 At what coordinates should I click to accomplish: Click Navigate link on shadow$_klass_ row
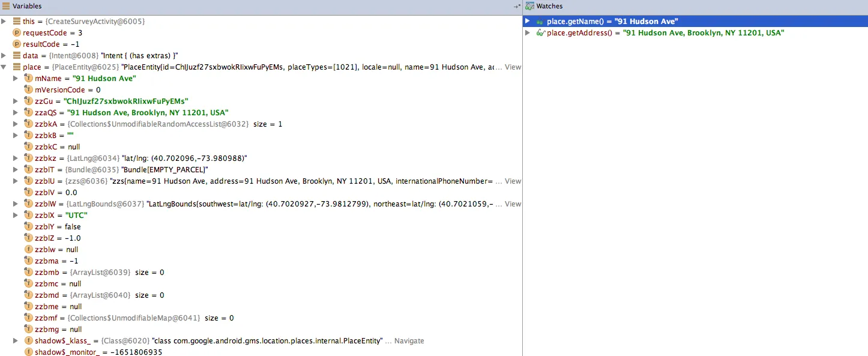click(x=409, y=340)
